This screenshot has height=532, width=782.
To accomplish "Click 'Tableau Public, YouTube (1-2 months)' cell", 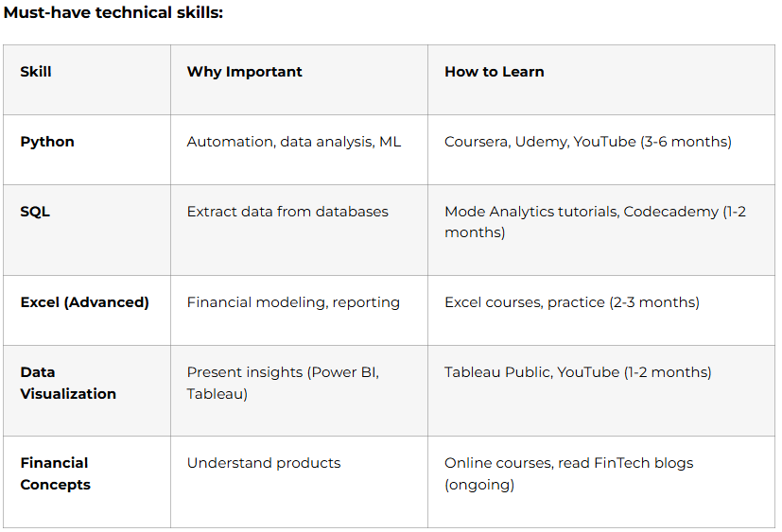I will coord(578,372).
